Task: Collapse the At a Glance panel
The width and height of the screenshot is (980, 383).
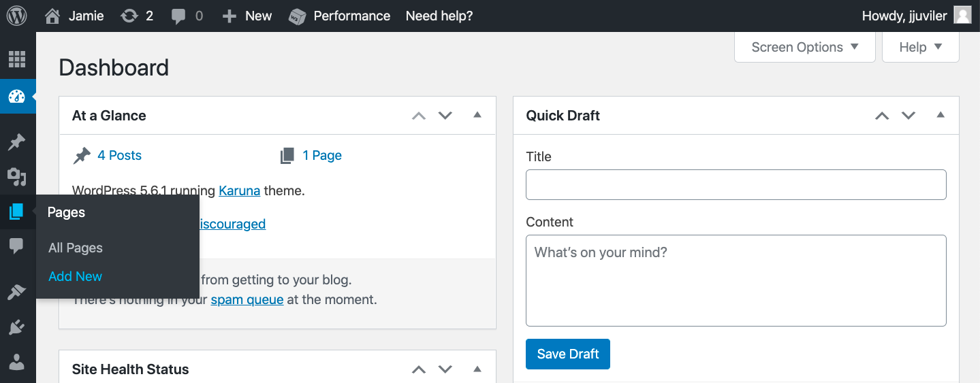Action: (477, 115)
